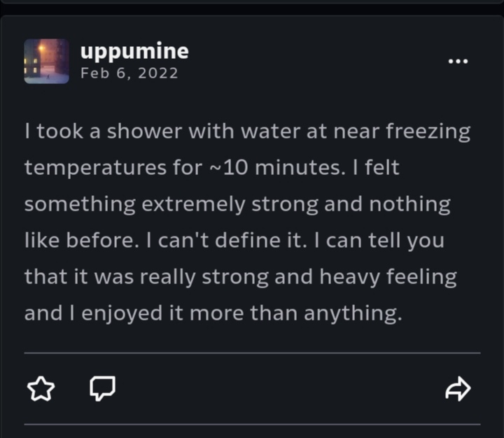Open the comment reply icon
The width and height of the screenshot is (504, 438).
pyautogui.click(x=103, y=389)
